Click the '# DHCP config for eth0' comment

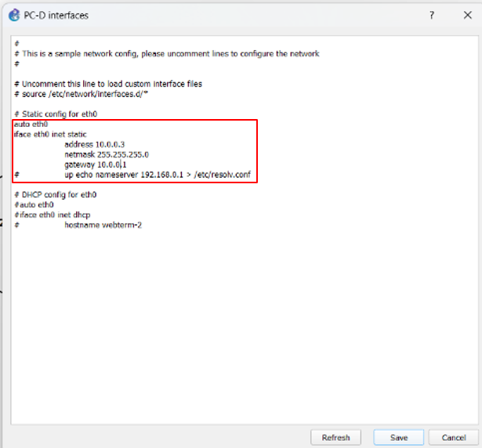pos(53,194)
